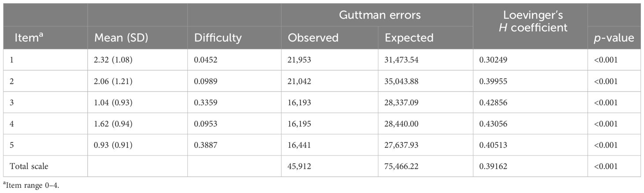The image size is (644, 193).
Task: Click the Expected column header
Action: pyautogui.click(x=409, y=38)
